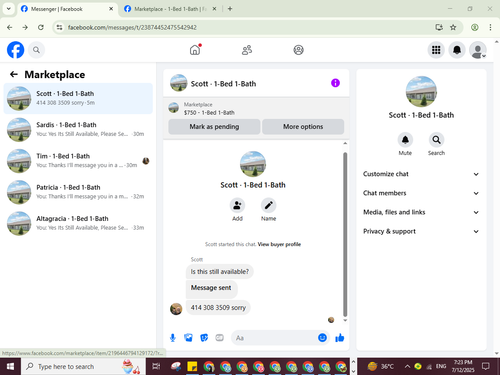Choose a GIF from composer
The image size is (500, 375).
219,338
